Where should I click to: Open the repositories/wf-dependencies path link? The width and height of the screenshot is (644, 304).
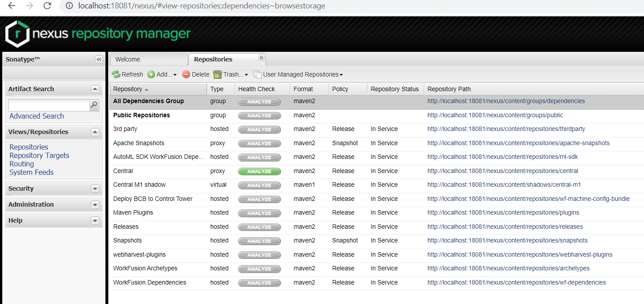pyautogui.click(x=516, y=282)
